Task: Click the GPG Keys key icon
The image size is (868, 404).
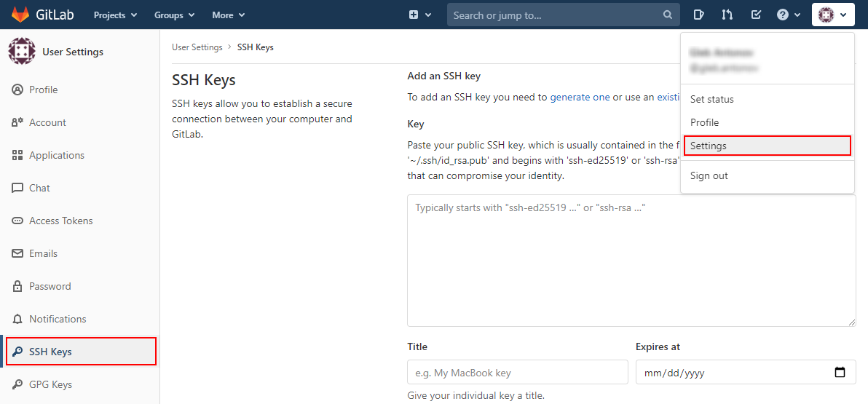Action: [17, 384]
